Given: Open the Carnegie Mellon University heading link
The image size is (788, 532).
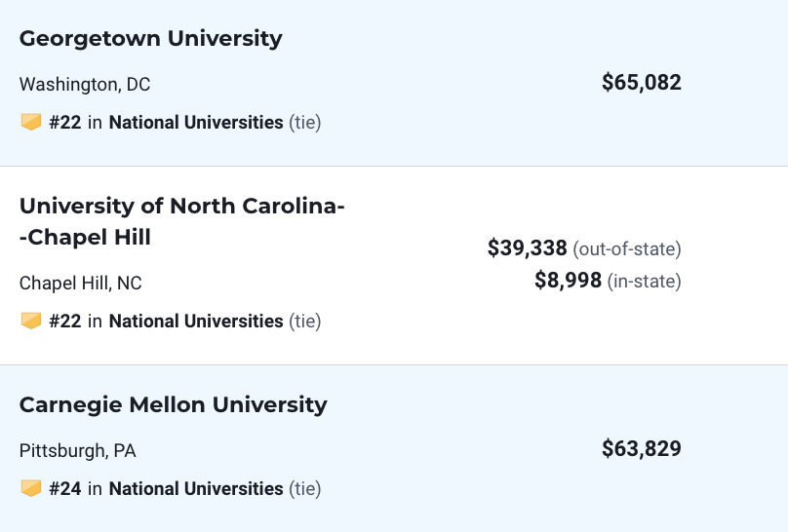Looking at the screenshot, I should (174, 404).
